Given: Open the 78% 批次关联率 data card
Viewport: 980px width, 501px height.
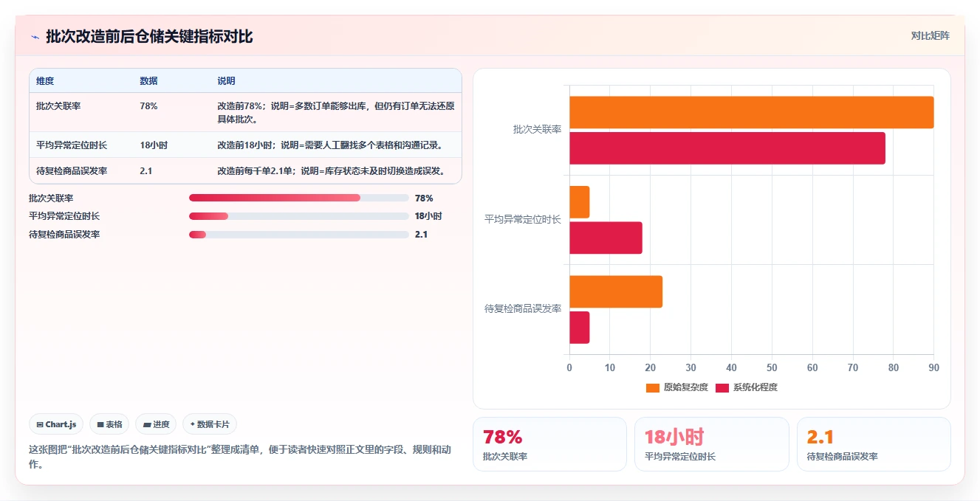Looking at the screenshot, I should coord(549,444).
